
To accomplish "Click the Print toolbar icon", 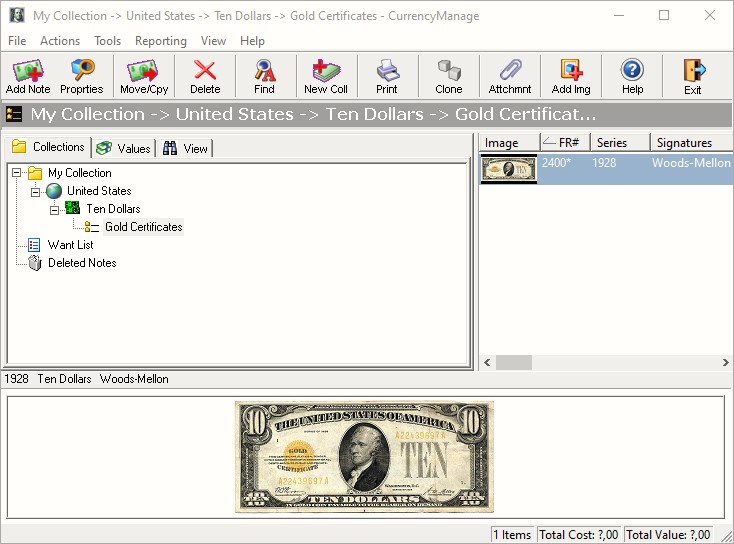I will 388,70.
